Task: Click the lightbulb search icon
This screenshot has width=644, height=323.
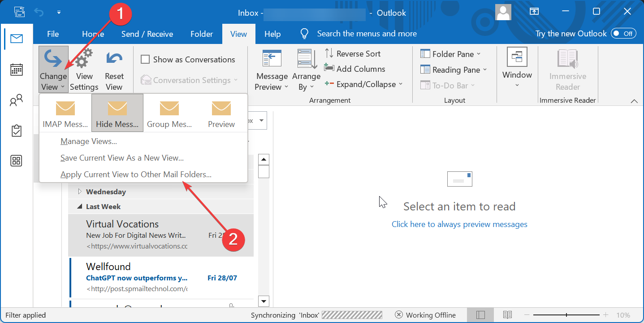Action: (305, 34)
